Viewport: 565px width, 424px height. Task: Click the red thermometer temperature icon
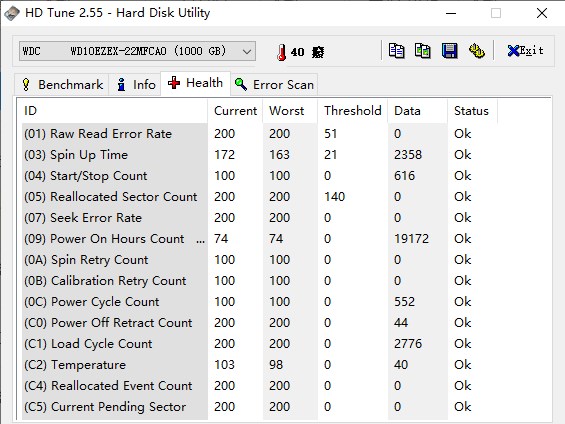coord(282,52)
